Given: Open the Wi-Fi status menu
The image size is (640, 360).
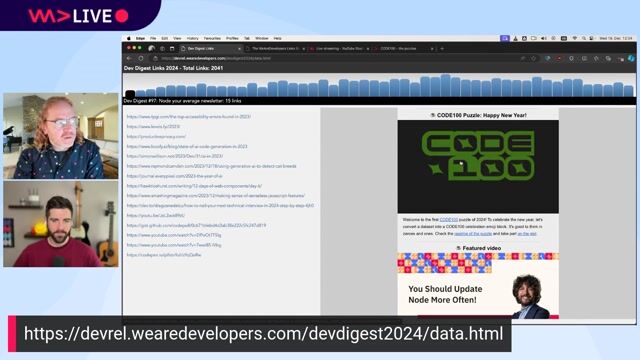Looking at the screenshot, I should coord(574,38).
